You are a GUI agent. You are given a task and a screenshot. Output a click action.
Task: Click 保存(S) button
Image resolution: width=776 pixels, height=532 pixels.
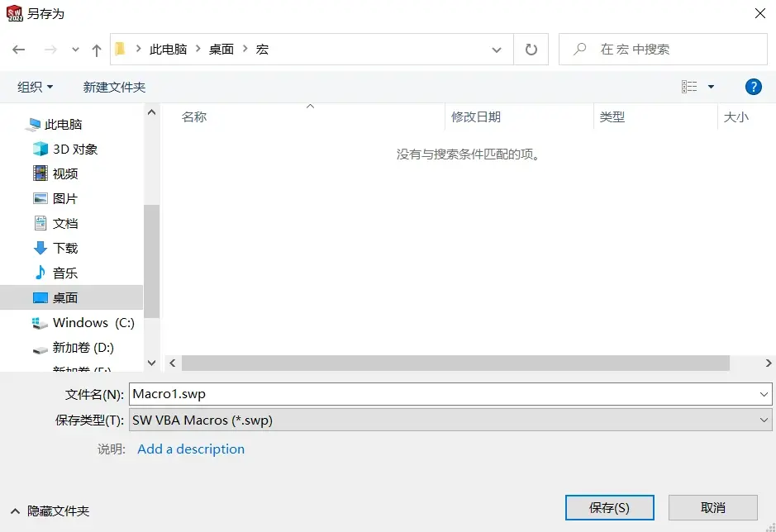pos(610,508)
